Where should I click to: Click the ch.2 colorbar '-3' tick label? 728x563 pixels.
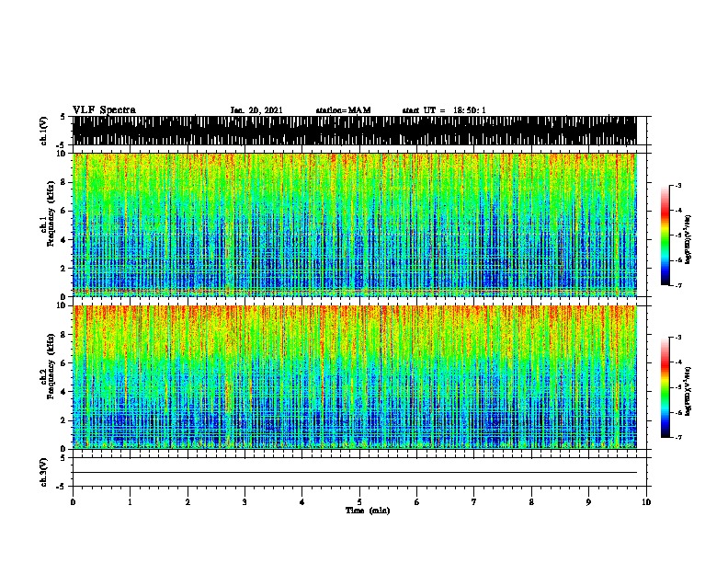678,338
